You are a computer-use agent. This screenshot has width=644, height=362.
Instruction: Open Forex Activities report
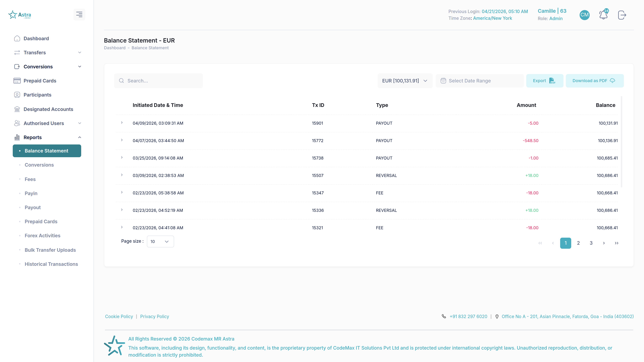tap(42, 236)
